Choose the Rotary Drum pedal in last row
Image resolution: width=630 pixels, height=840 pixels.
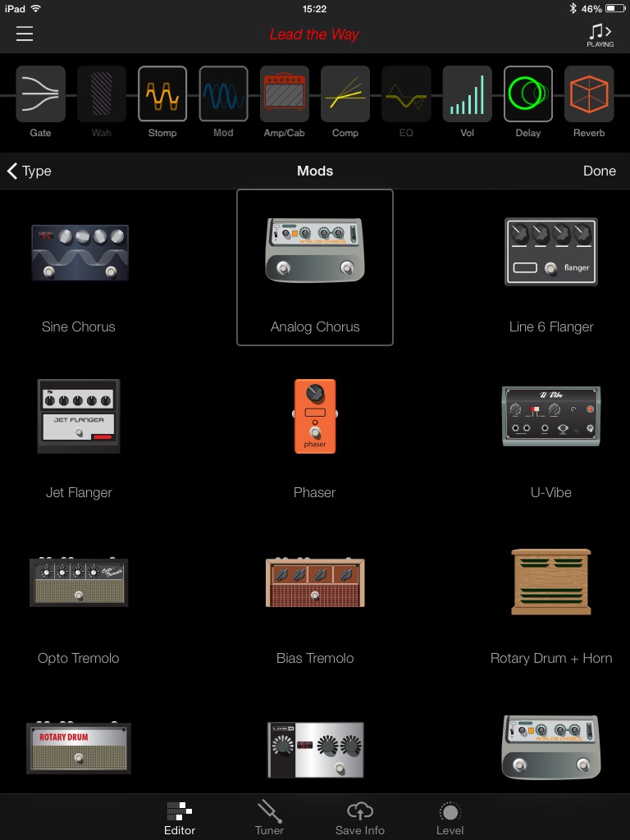tap(79, 748)
